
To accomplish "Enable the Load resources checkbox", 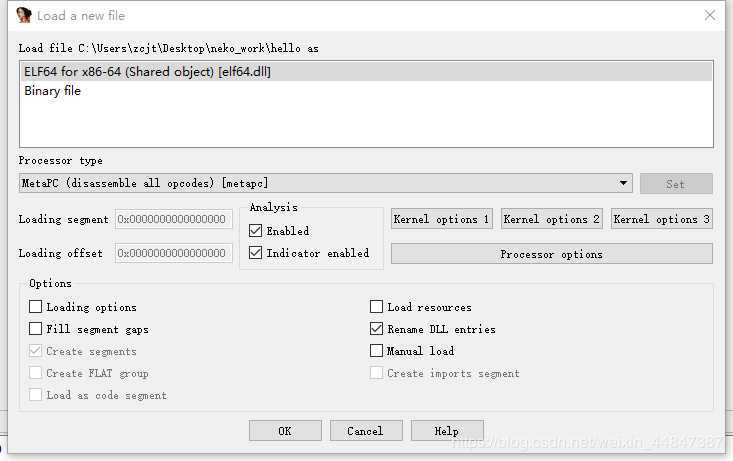I will [377, 307].
